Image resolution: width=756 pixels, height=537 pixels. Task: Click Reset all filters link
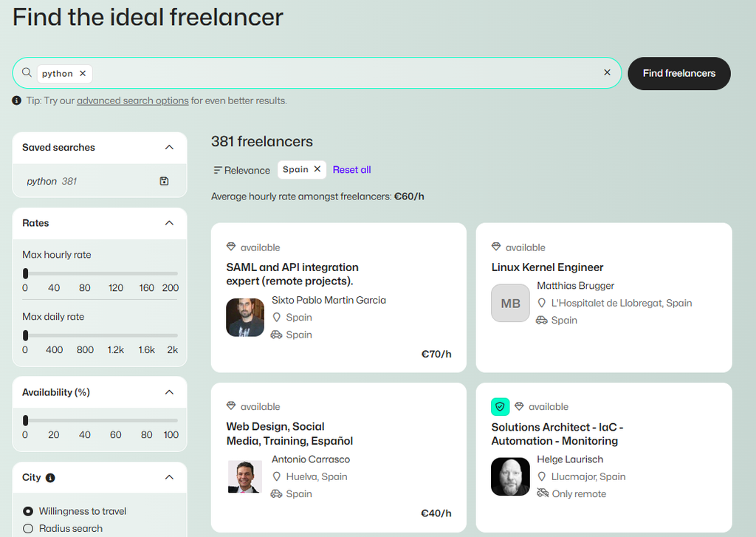(x=351, y=170)
